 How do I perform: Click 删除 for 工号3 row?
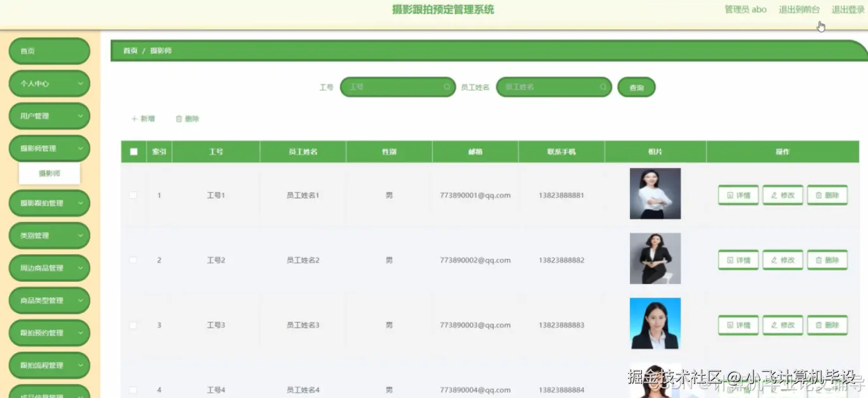[827, 325]
